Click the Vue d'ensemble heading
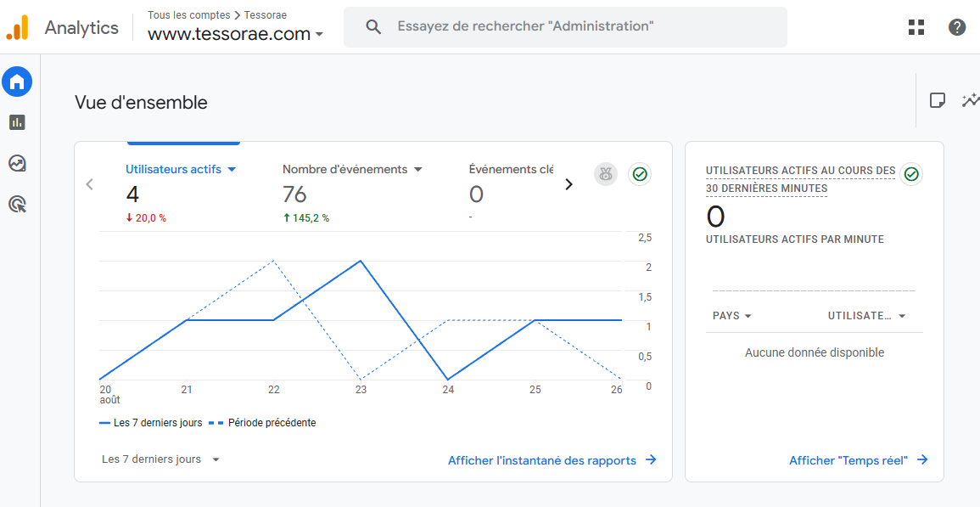The width and height of the screenshot is (980, 507). pos(141,102)
